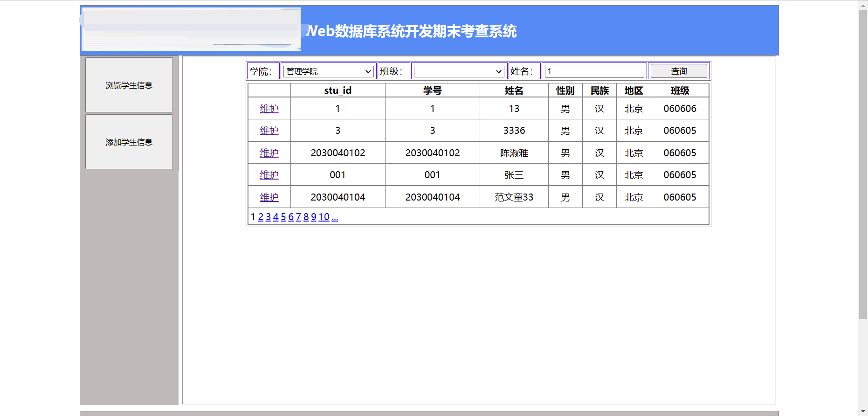Click the 民族 column header

(599, 90)
